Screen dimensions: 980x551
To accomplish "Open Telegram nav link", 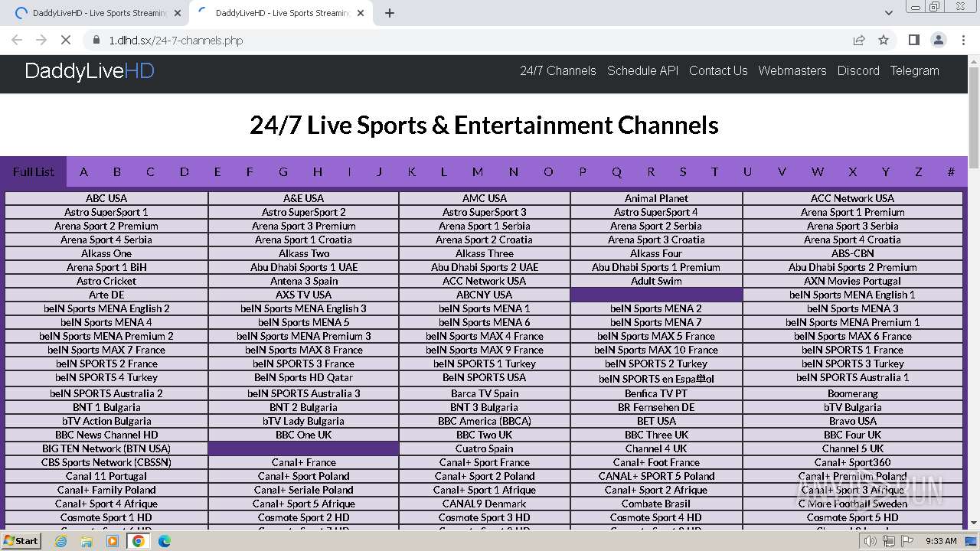I will (914, 70).
